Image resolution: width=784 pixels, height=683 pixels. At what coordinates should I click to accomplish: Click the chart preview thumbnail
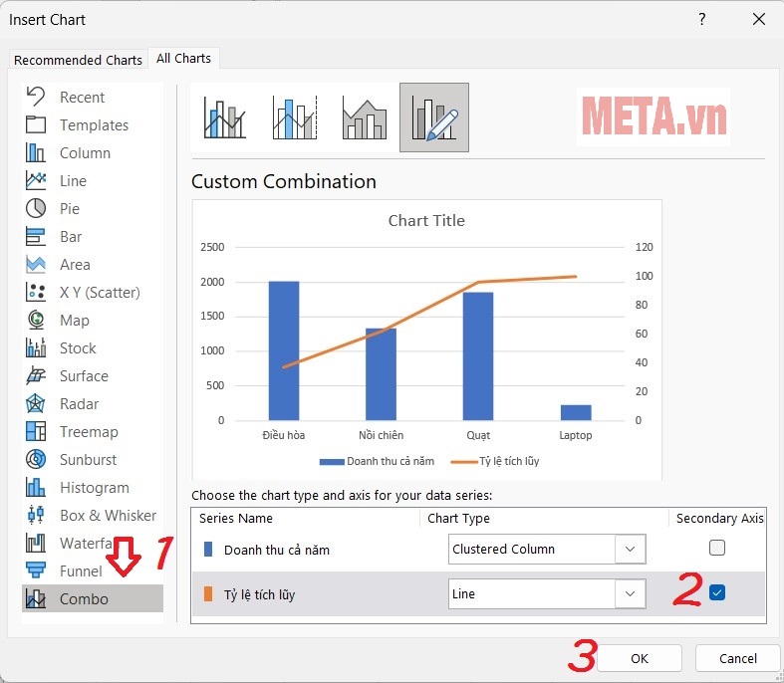(x=426, y=341)
